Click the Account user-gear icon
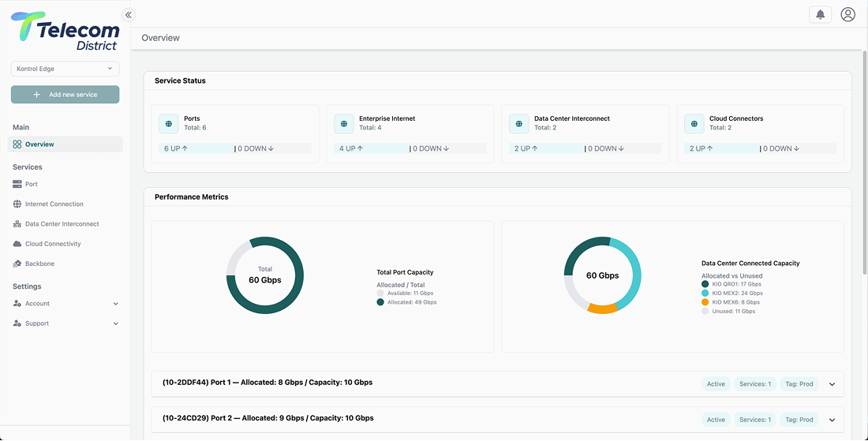 point(17,304)
